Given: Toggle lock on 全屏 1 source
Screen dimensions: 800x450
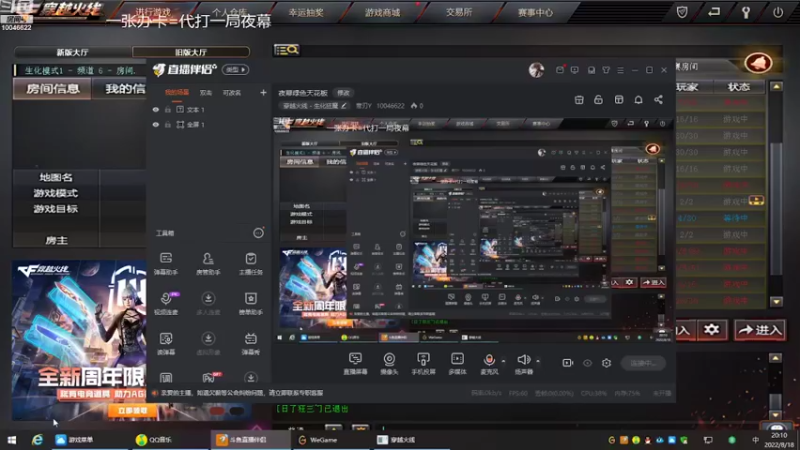Looking at the screenshot, I should [167, 124].
